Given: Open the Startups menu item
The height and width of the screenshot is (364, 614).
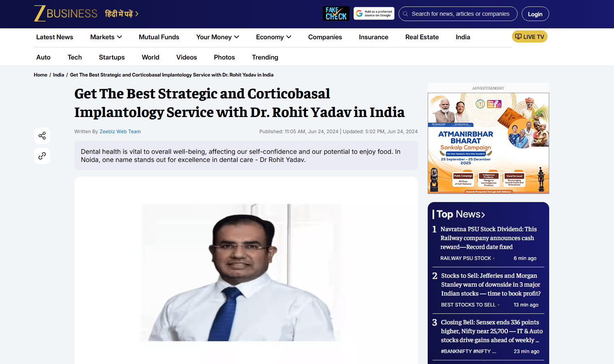Looking at the screenshot, I should (112, 57).
